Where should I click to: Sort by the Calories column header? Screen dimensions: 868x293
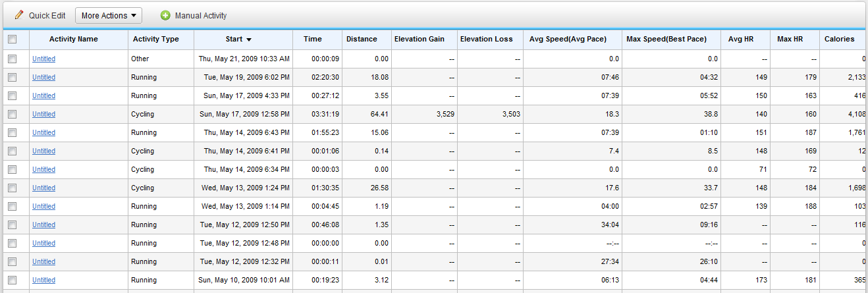pyautogui.click(x=840, y=39)
